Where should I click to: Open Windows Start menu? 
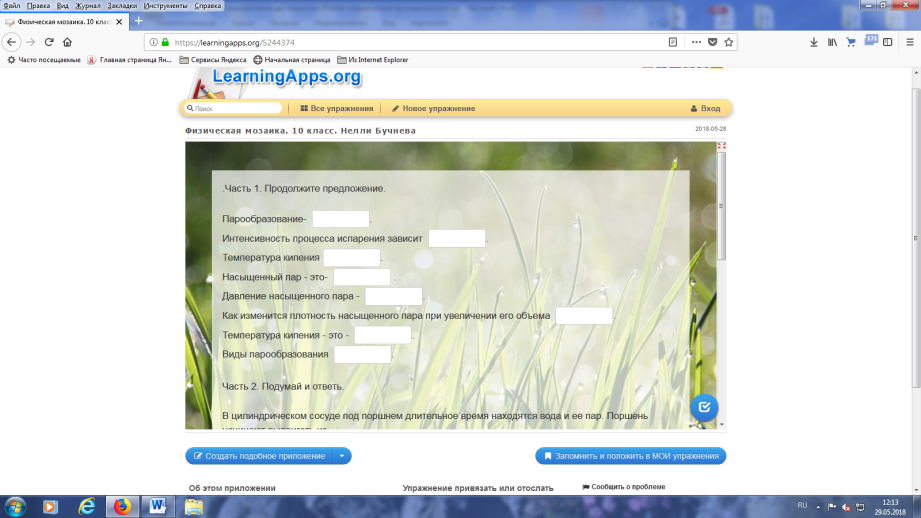[x=15, y=506]
